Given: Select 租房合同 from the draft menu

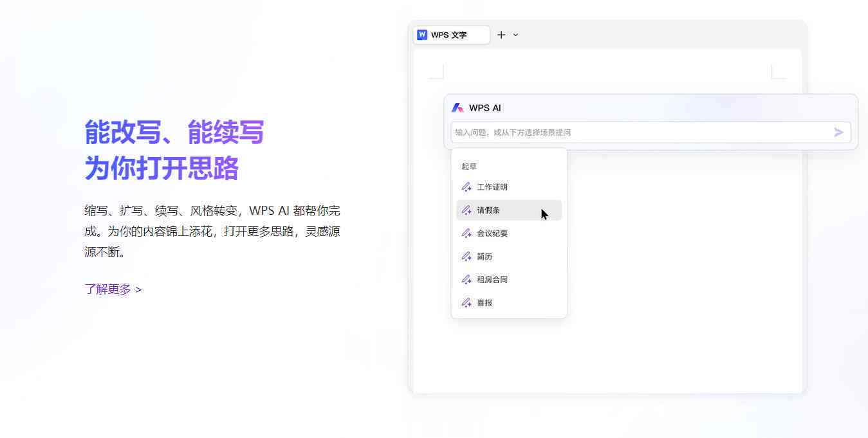Looking at the screenshot, I should (x=509, y=280).
